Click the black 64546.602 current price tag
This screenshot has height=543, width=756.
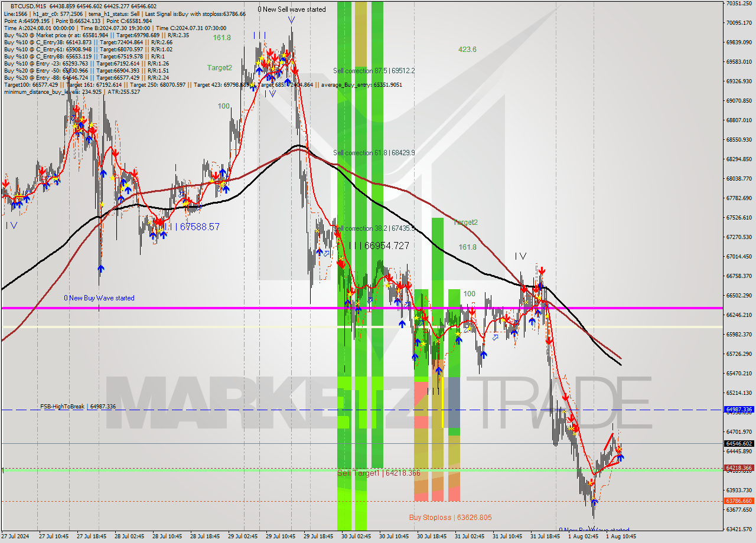coord(739,443)
